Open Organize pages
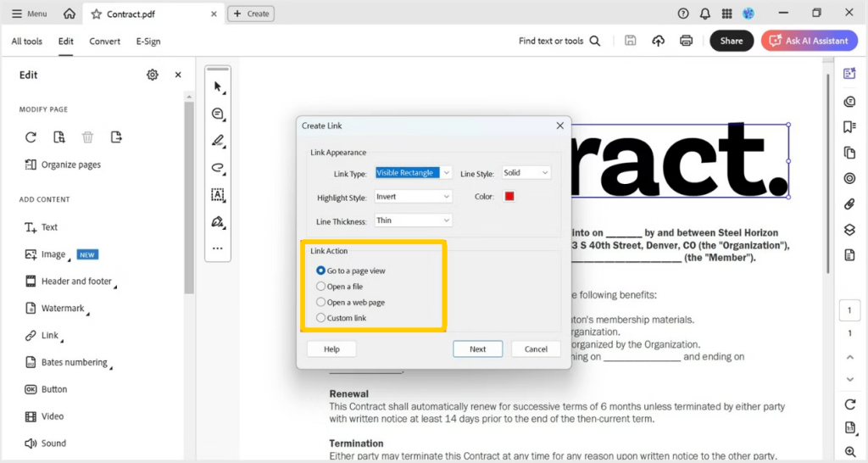 (x=63, y=165)
